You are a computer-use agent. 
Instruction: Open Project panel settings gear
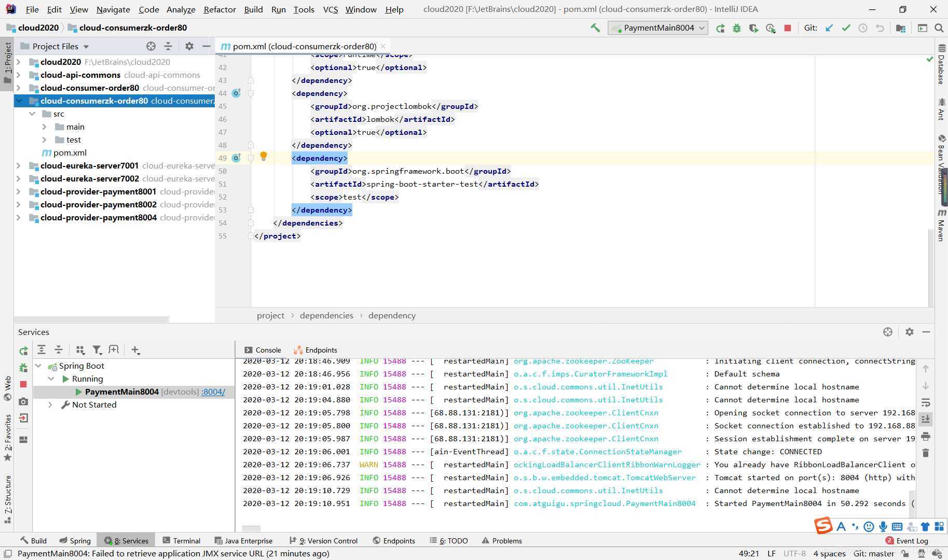pyautogui.click(x=189, y=46)
